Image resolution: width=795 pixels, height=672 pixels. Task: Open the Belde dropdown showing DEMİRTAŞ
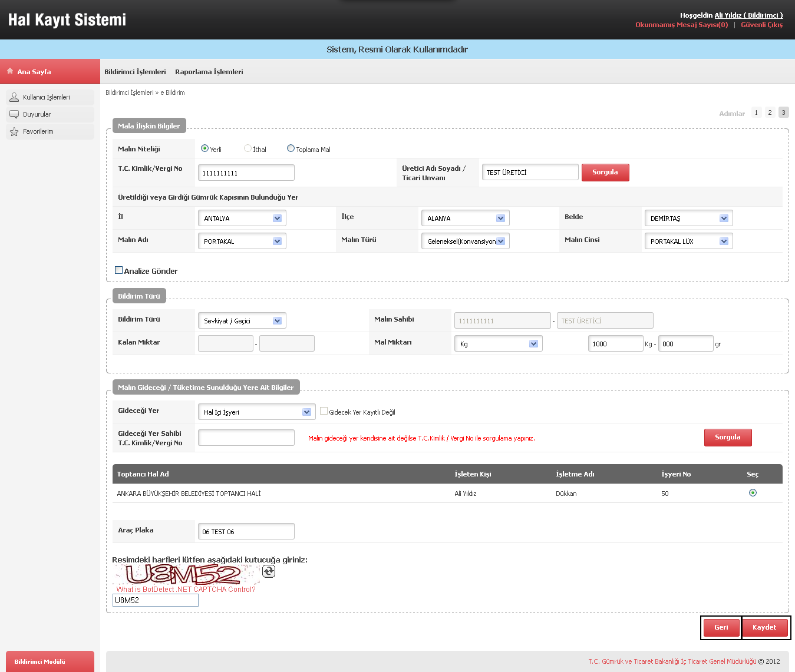pos(688,218)
